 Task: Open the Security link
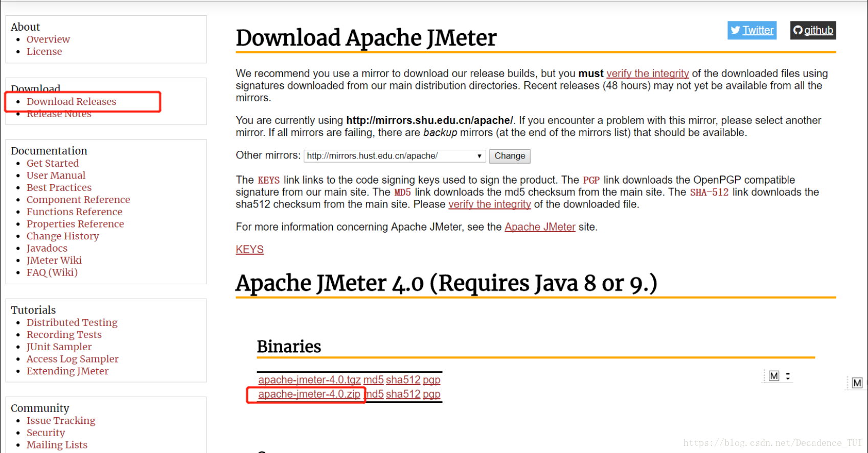(45, 433)
